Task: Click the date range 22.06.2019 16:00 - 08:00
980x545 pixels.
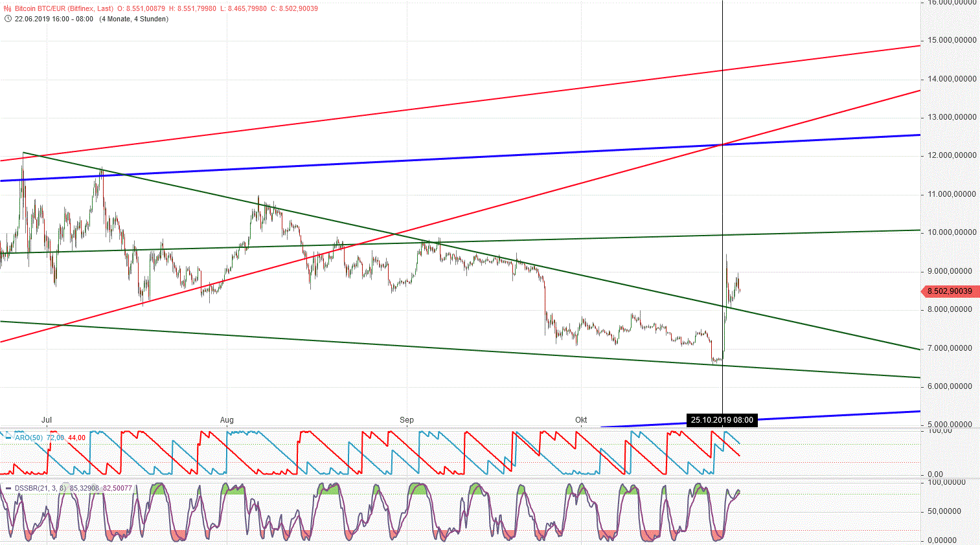Action: click(54, 19)
